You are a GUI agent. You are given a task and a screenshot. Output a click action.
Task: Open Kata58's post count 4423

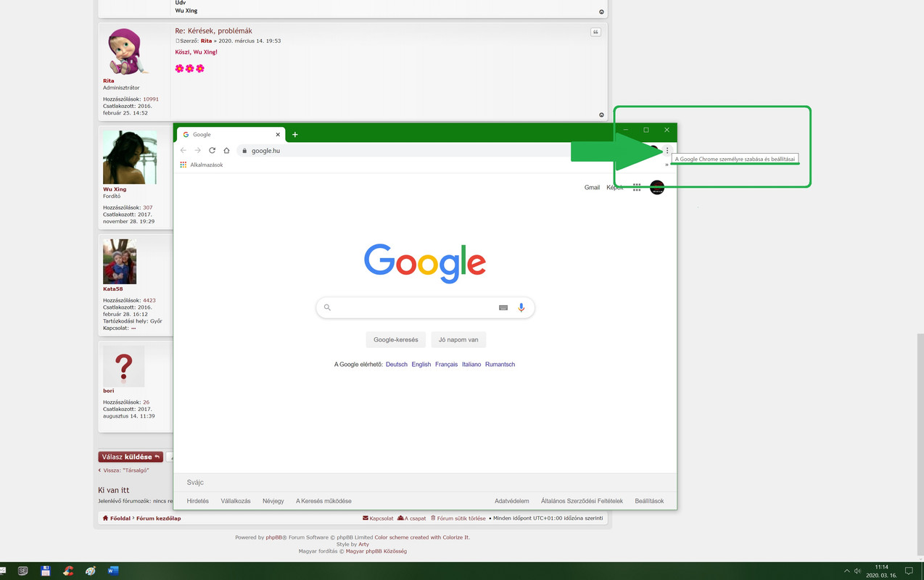[x=149, y=300]
